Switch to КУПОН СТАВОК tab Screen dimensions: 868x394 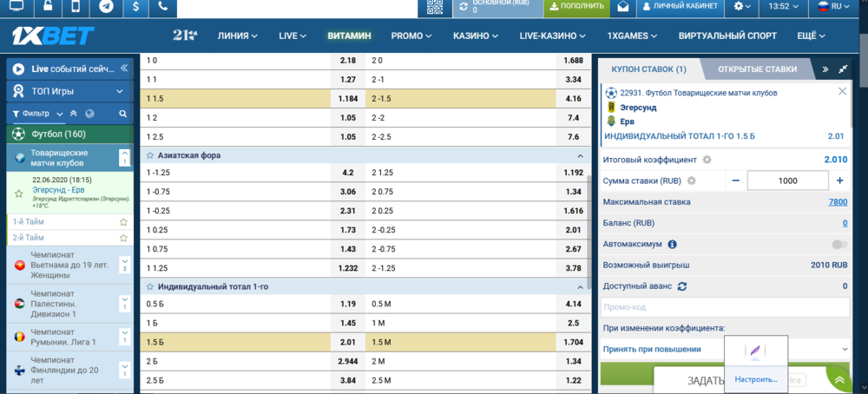(648, 69)
